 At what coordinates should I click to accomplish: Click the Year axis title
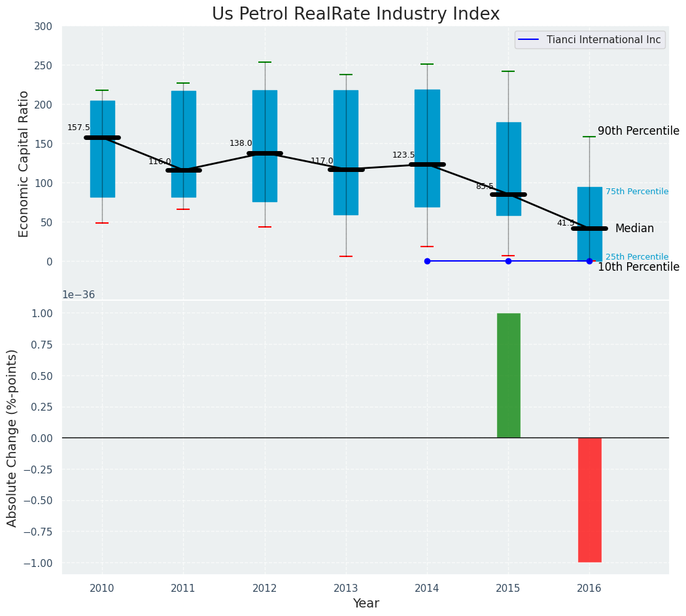point(366,603)
